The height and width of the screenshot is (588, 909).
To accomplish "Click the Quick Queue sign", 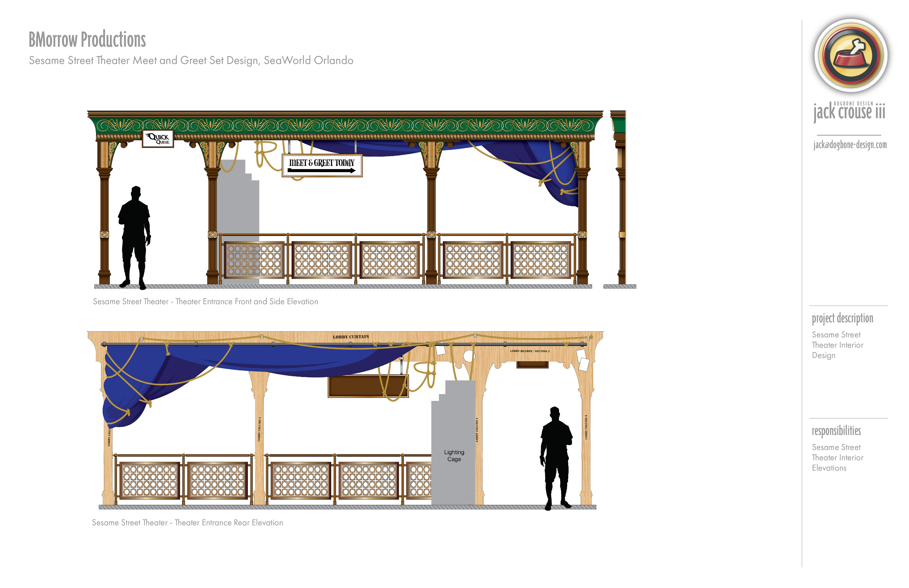I will 158,139.
